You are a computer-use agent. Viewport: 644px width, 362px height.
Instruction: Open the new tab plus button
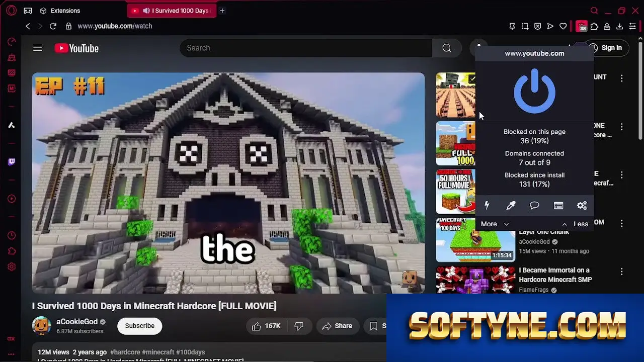(222, 11)
